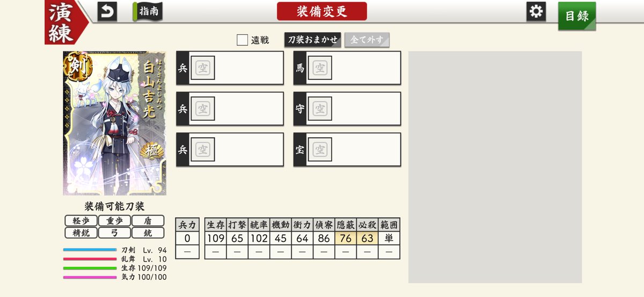Viewport: 644px width, 297px height.
Task: Click the red 乱舞 level bar
Action: click(90, 259)
